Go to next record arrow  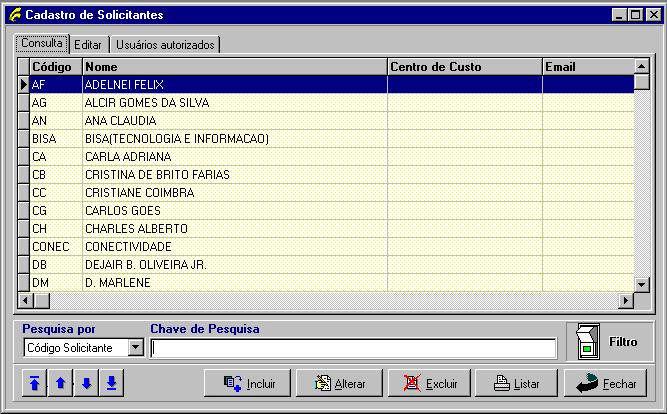pos(86,383)
